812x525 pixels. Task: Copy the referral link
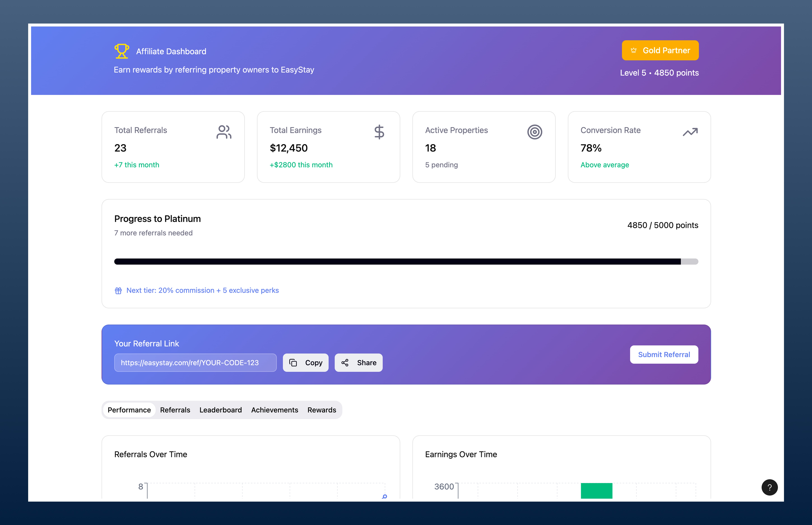305,363
